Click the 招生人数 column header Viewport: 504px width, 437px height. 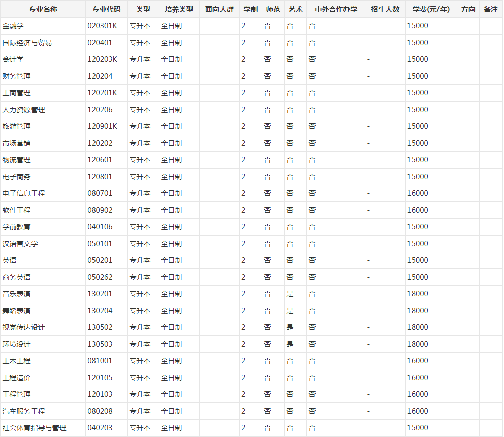click(385, 9)
